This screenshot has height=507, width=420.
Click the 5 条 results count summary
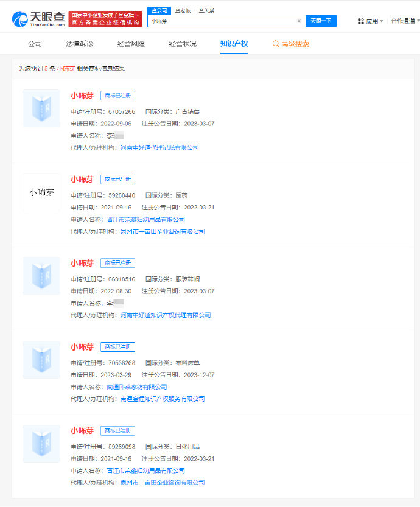tap(71, 69)
